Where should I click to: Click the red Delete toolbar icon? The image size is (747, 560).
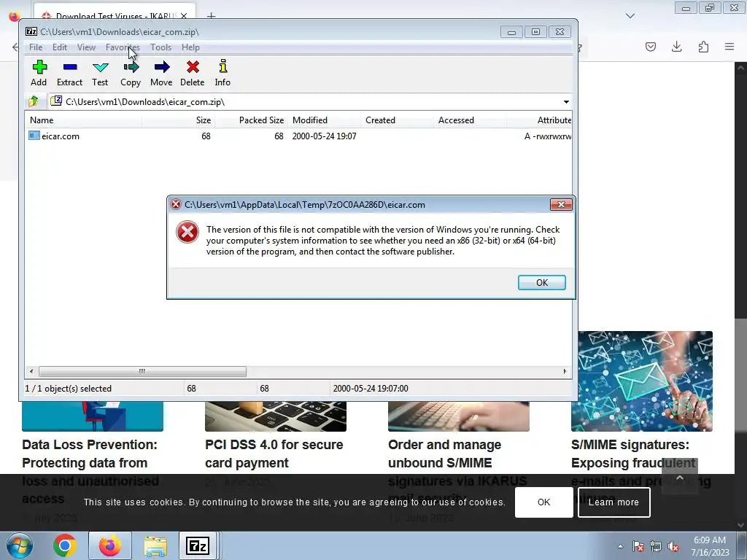193,73
